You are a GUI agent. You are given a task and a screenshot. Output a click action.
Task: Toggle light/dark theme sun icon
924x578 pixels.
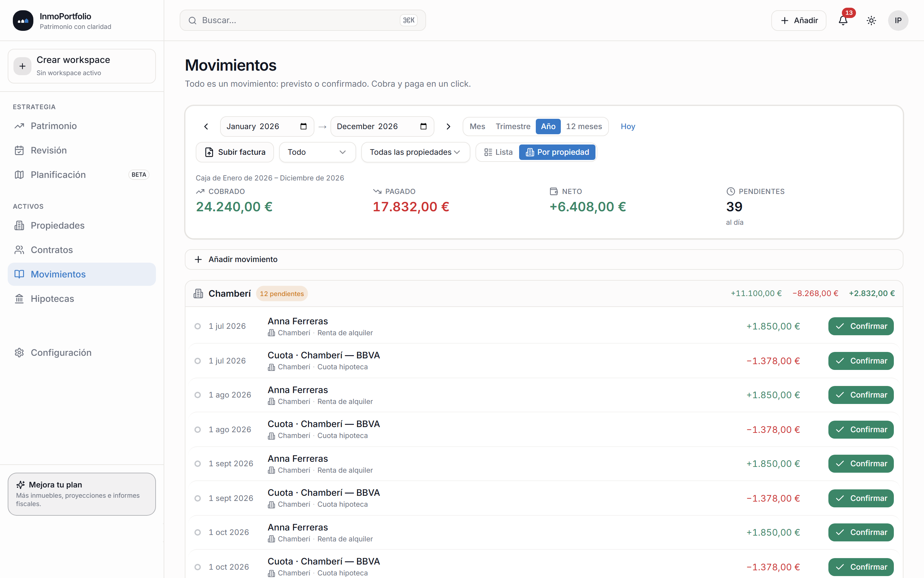871,20
